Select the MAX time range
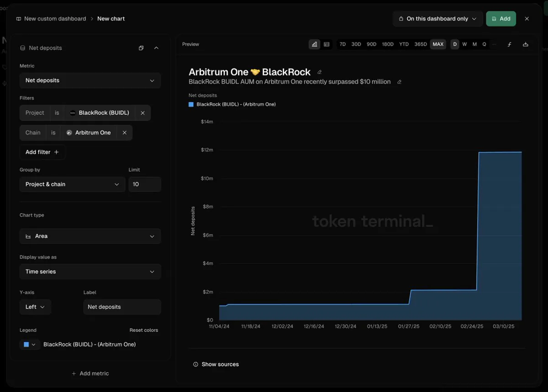Viewport: 548px width, 392px height. click(x=438, y=44)
